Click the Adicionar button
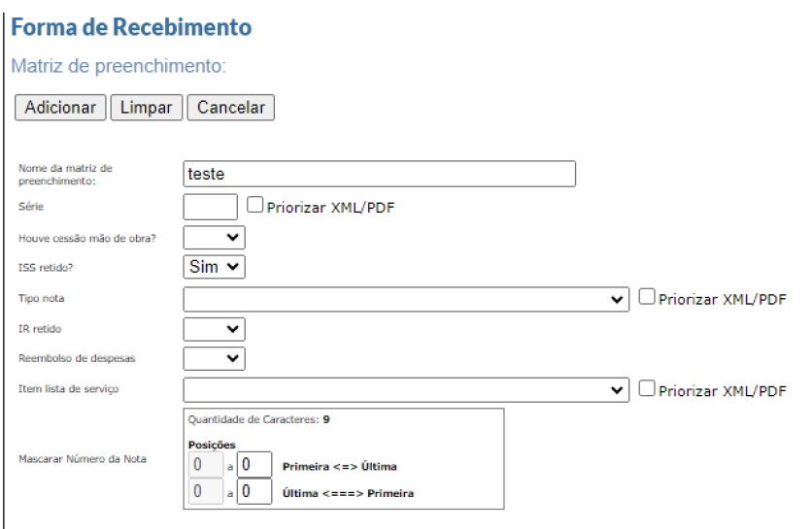Viewport: 812px width, 529px height. [60, 108]
